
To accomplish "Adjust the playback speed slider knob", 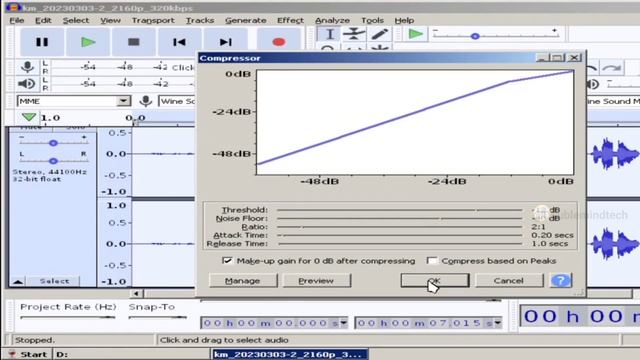I will pos(475,36).
